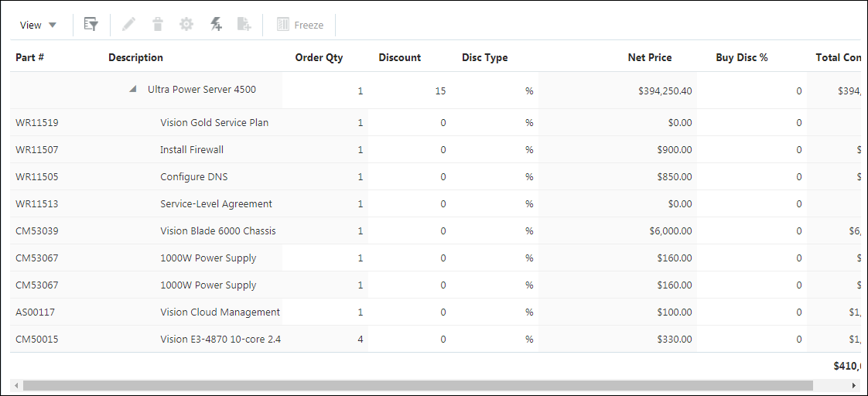Click the Query By Example filter icon
The width and height of the screenshot is (868, 396).
[x=91, y=24]
